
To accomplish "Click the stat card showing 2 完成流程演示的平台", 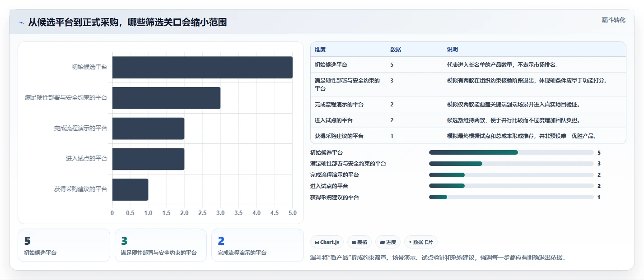I will (257, 245).
